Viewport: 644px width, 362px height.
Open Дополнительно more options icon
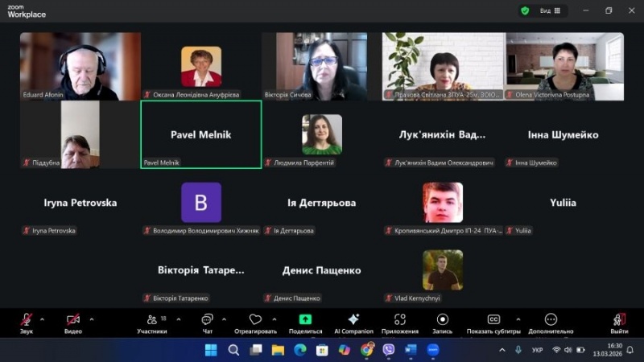click(551, 320)
